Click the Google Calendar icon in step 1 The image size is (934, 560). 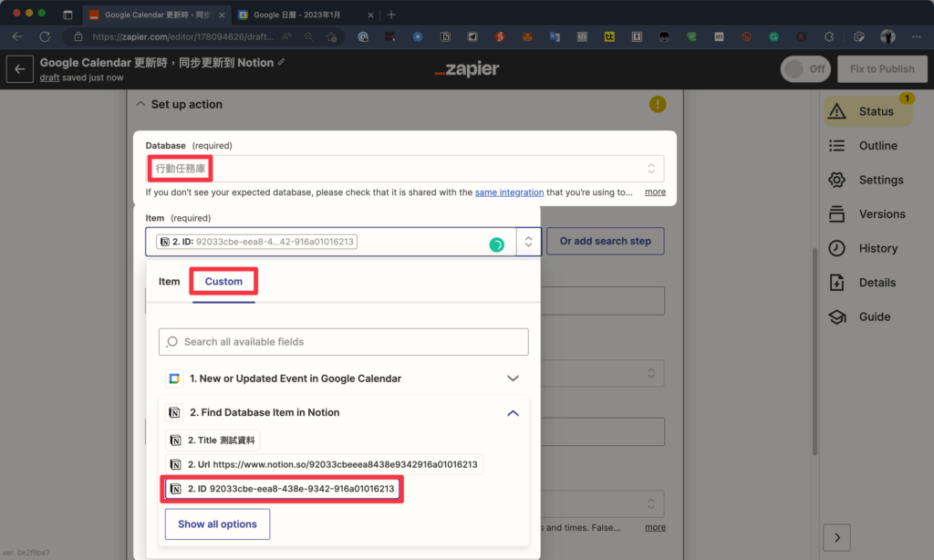174,379
